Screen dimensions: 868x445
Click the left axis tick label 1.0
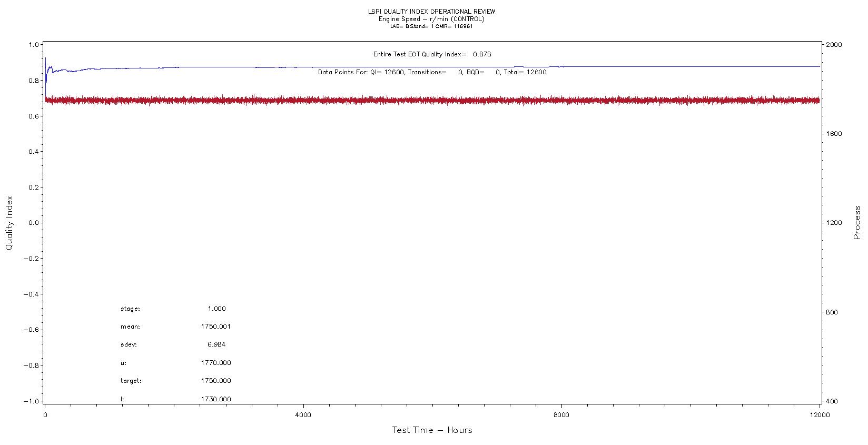tap(34, 45)
